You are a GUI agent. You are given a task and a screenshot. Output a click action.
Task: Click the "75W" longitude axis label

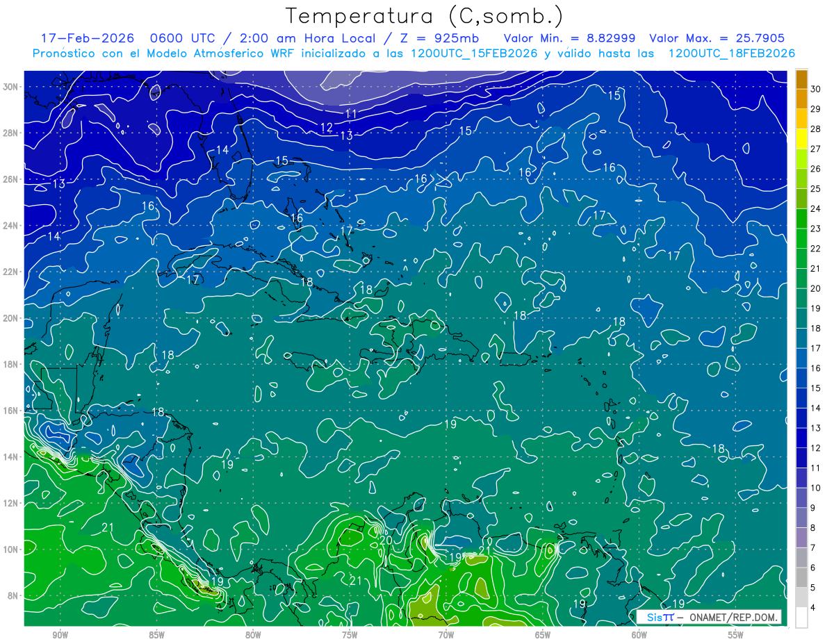point(350,635)
